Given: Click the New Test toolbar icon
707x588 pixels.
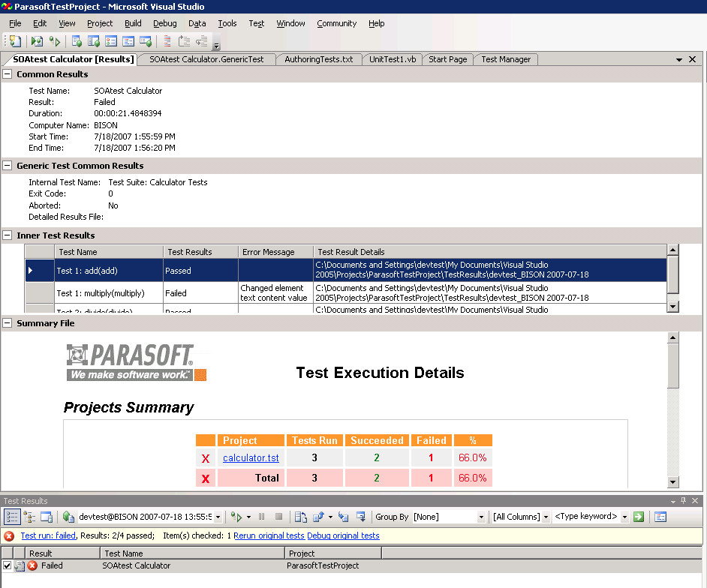Looking at the screenshot, I should click(15, 41).
